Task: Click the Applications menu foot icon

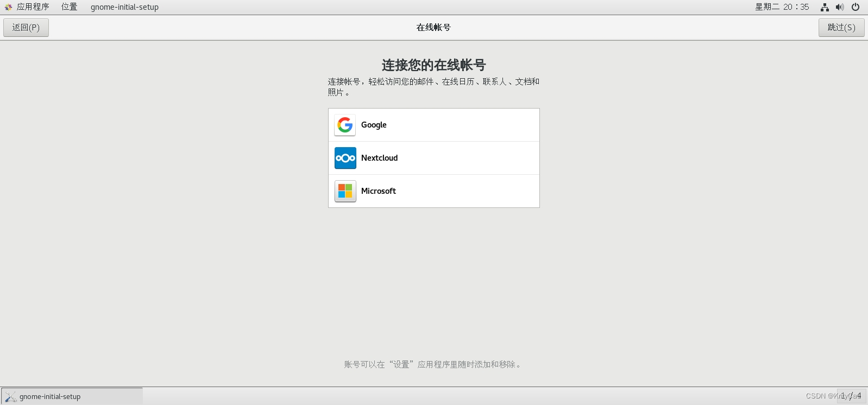Action: (8, 7)
